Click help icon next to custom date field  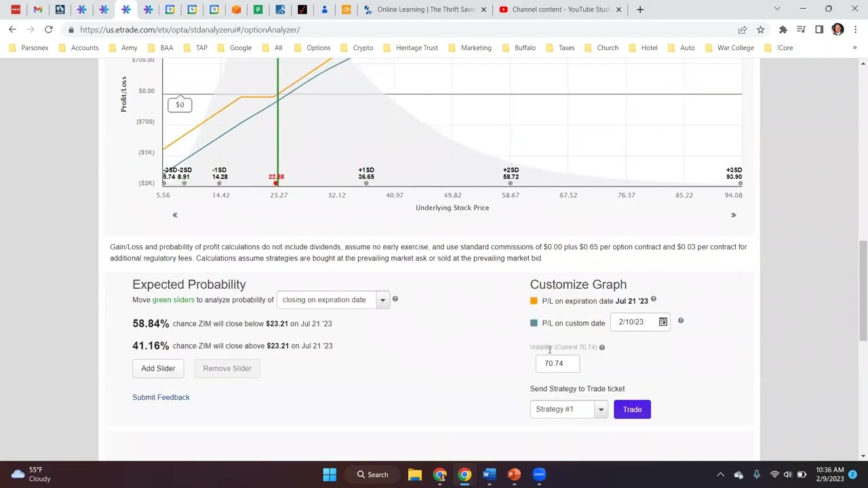tap(680, 321)
